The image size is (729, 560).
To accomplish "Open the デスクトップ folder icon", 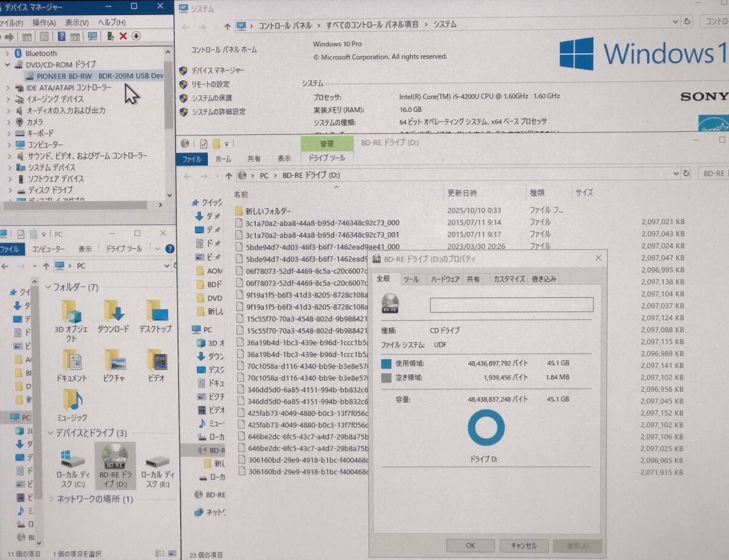I will click(156, 317).
